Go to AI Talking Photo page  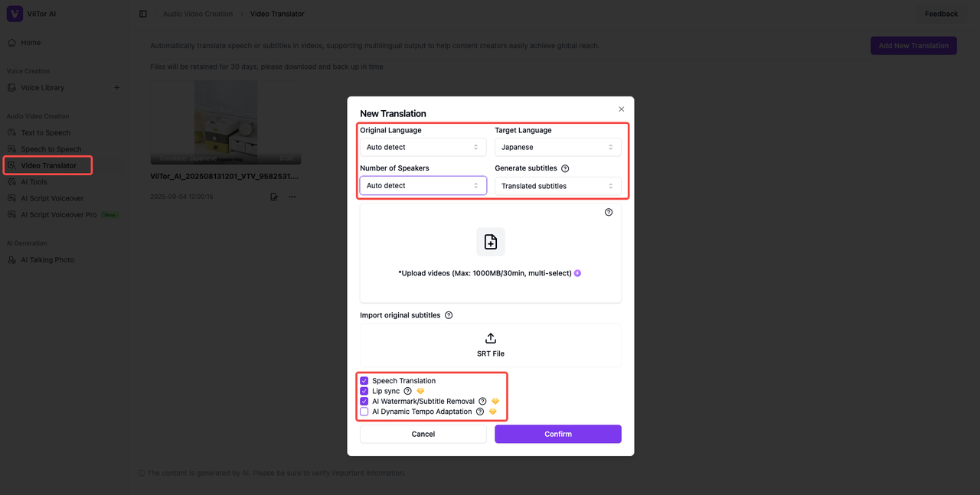47,260
